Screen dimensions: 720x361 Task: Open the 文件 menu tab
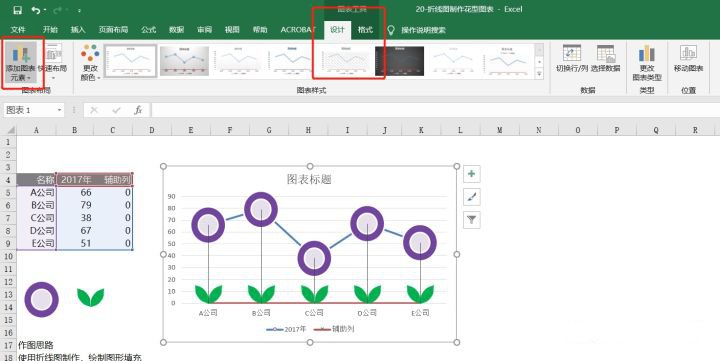(18, 29)
